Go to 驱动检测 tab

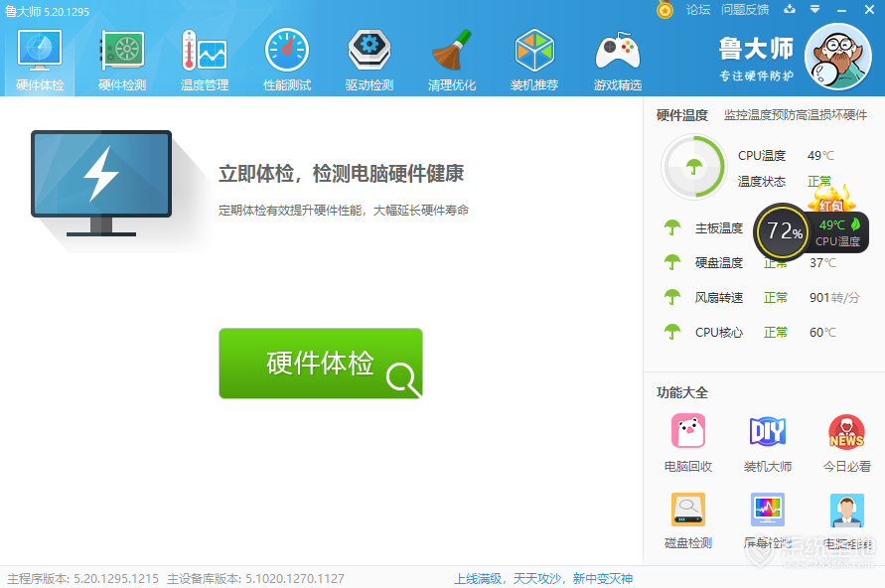tap(369, 61)
